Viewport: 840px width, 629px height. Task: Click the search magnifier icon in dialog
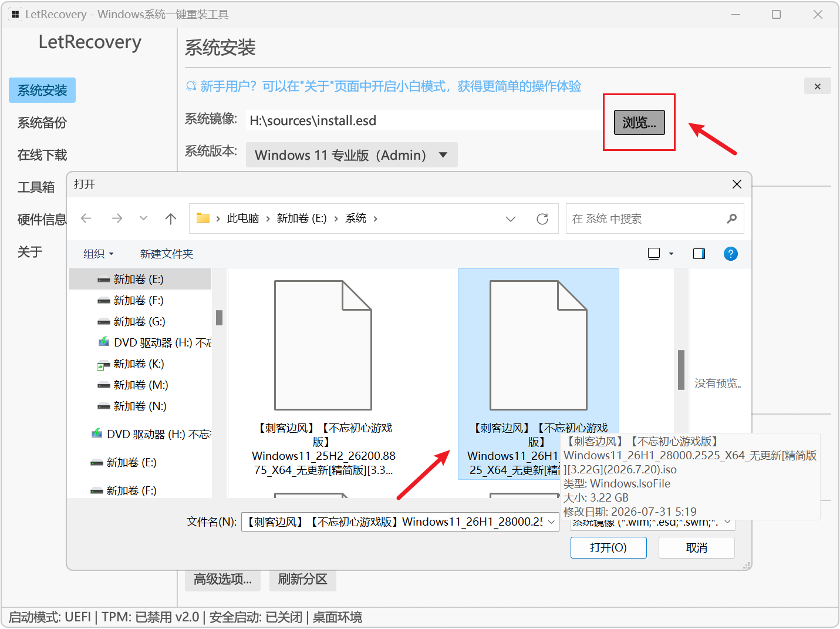pos(731,218)
